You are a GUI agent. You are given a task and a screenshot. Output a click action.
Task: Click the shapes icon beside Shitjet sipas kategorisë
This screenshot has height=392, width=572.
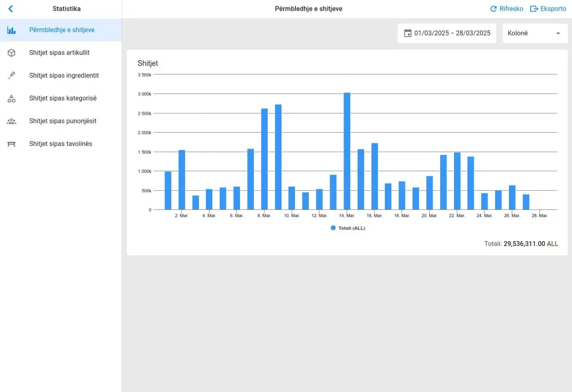click(12, 98)
